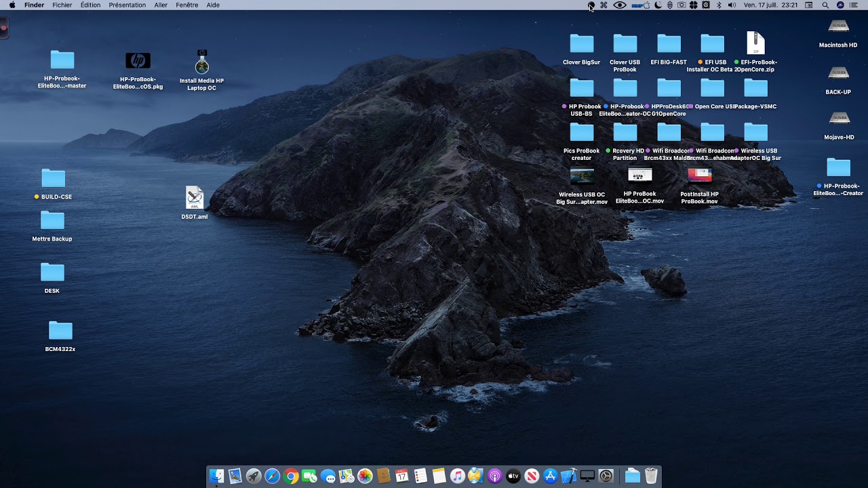This screenshot has width=868, height=488.
Task: Select the Package-VSMC folder
Action: pos(755,88)
